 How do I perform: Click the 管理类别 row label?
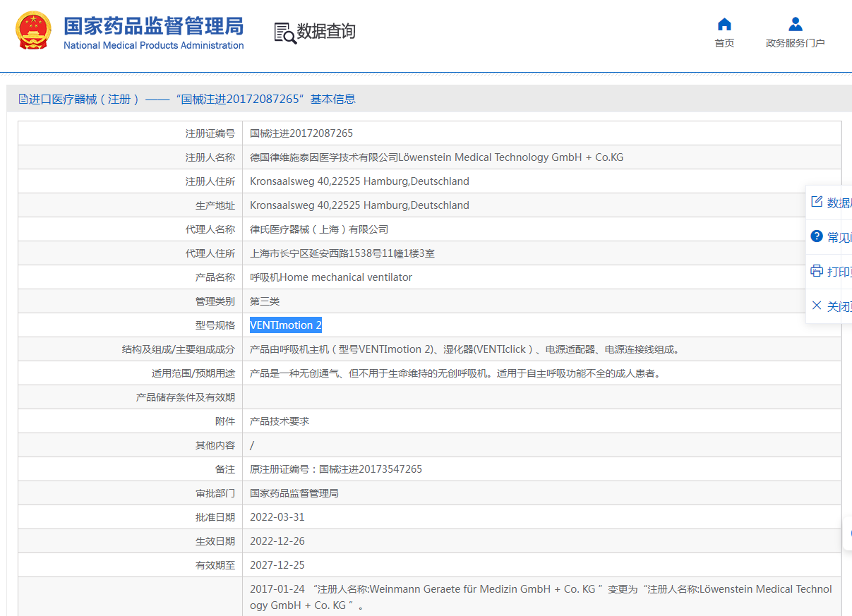coord(215,301)
